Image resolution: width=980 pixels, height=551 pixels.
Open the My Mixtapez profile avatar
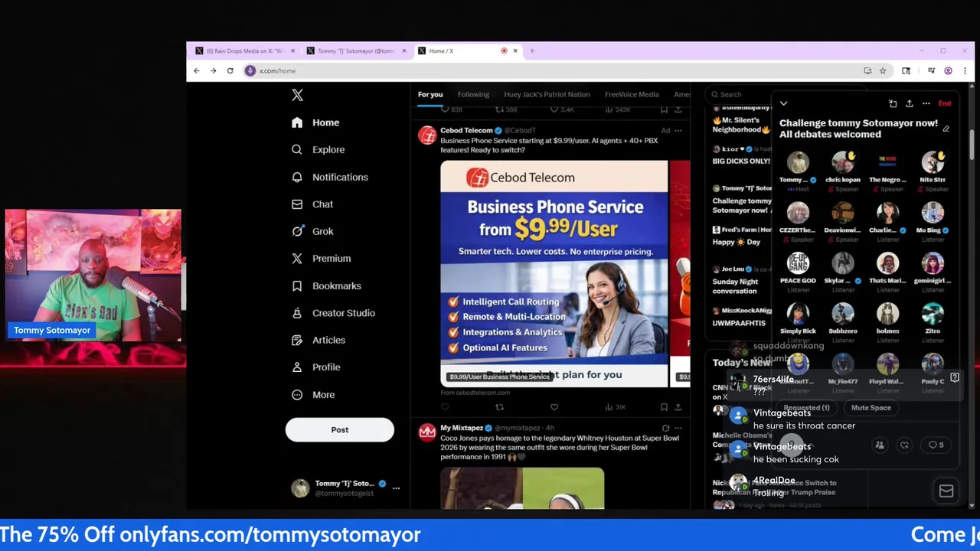[427, 433]
